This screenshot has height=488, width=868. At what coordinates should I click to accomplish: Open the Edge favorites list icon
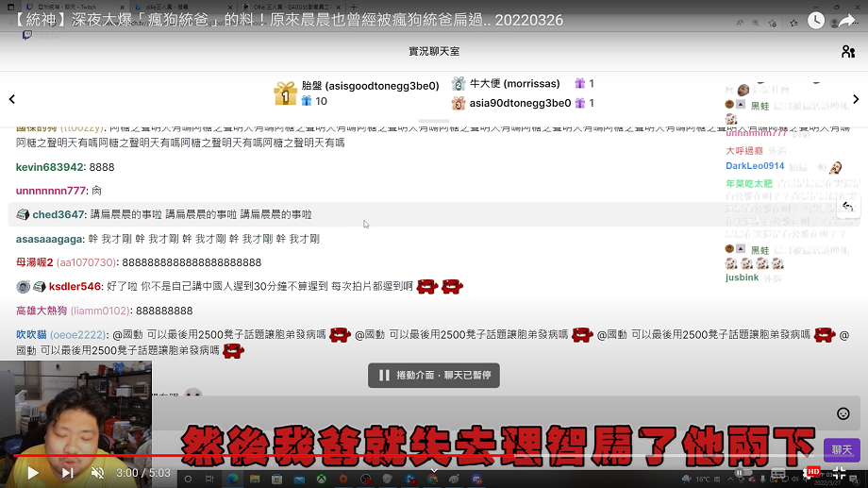[793, 23]
